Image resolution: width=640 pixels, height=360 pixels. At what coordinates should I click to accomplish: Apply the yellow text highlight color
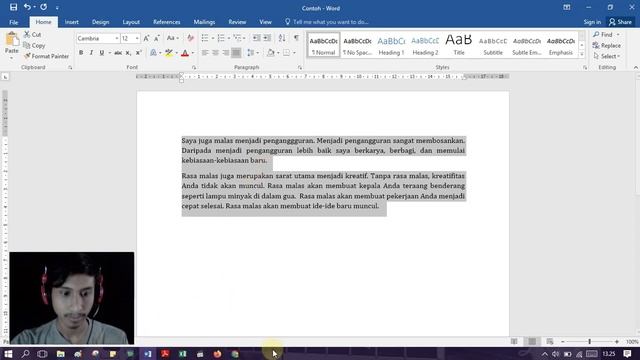click(x=169, y=53)
